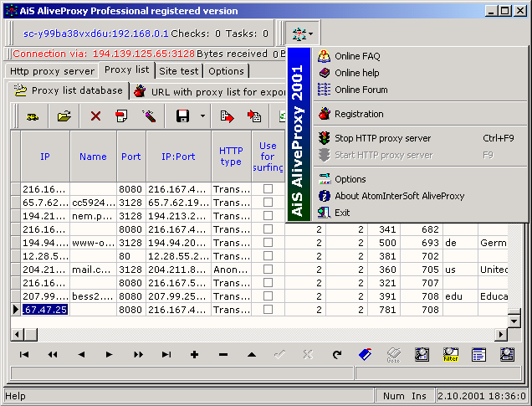This screenshot has width=532, height=406.
Task: Click the list view document icon
Action: tap(478, 355)
